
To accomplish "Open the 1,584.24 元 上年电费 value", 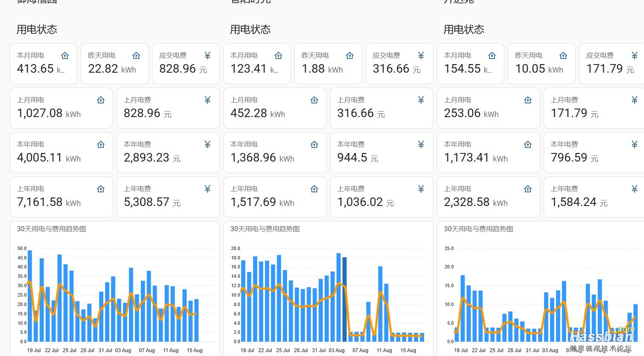I will pos(579,202).
